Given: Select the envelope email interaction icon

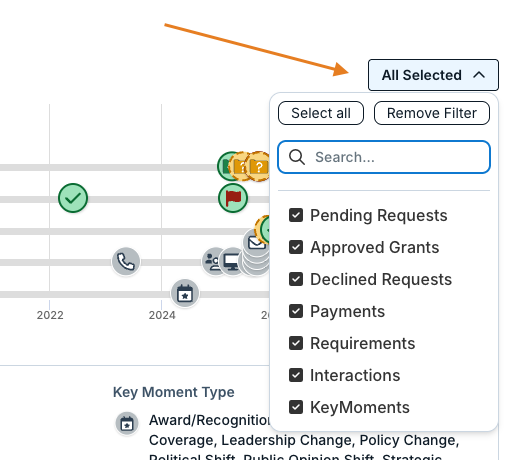Looking at the screenshot, I should tap(255, 242).
